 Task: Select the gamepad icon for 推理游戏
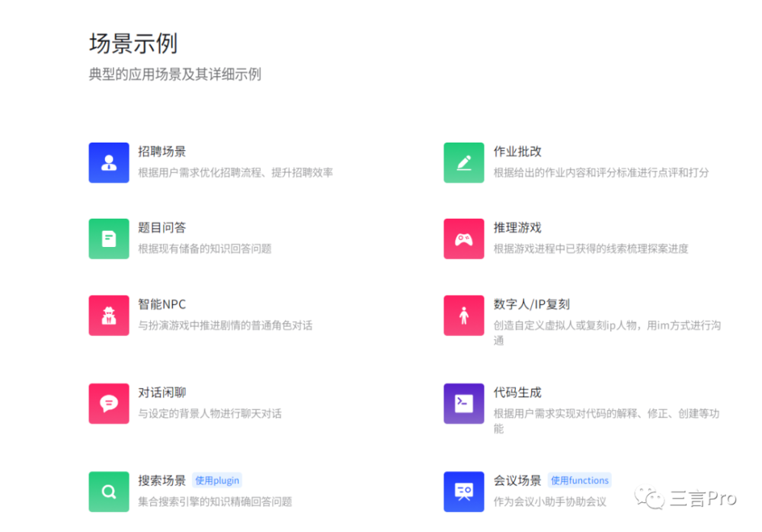(x=463, y=239)
